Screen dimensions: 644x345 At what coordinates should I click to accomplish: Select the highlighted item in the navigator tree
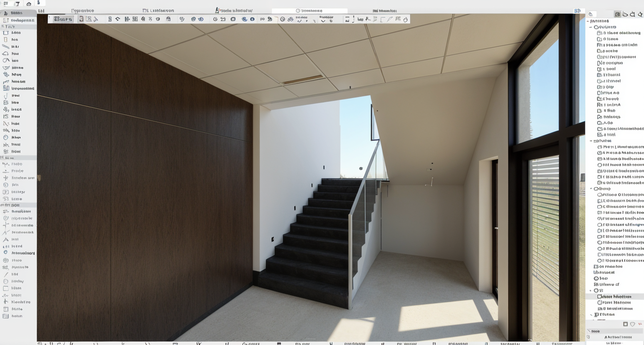pyautogui.click(x=616, y=296)
